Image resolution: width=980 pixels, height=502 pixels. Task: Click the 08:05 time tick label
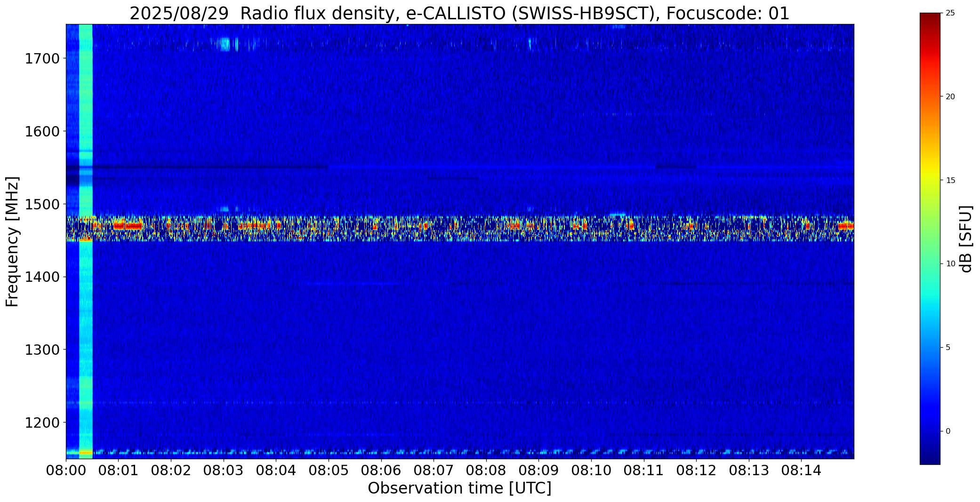click(x=329, y=470)
